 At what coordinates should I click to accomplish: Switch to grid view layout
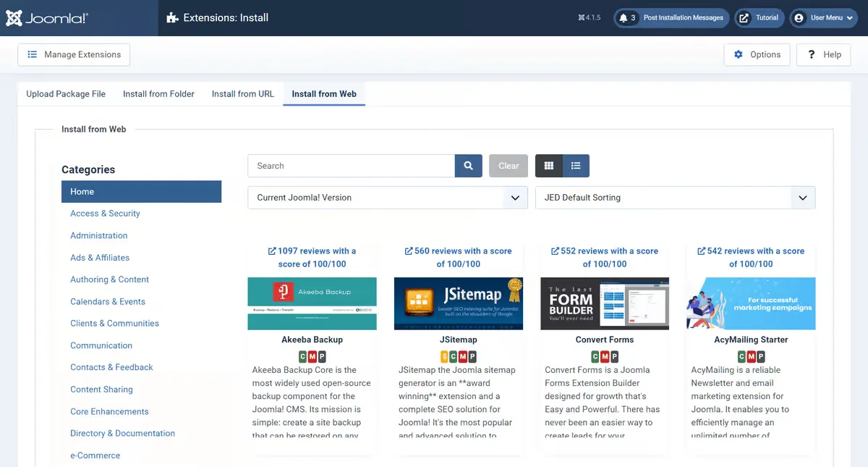[549, 166]
